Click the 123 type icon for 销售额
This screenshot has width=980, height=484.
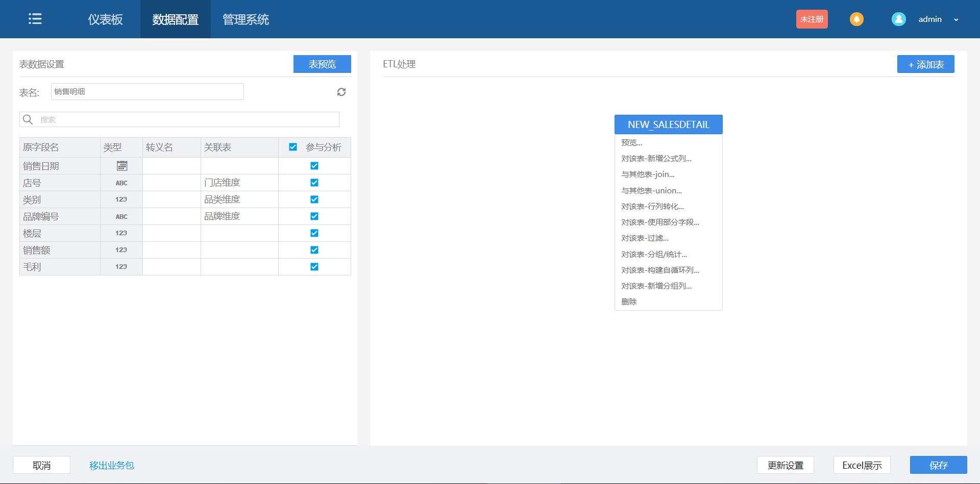pyautogui.click(x=121, y=249)
